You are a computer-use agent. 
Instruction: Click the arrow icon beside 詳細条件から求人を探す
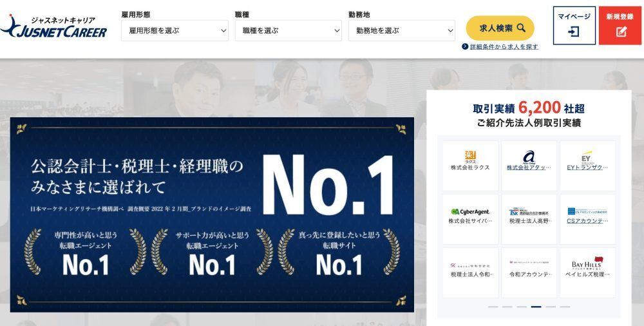point(465,46)
